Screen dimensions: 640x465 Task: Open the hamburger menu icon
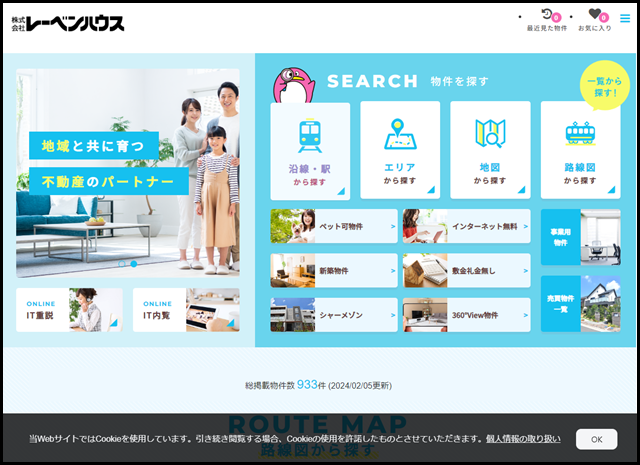(625, 18)
